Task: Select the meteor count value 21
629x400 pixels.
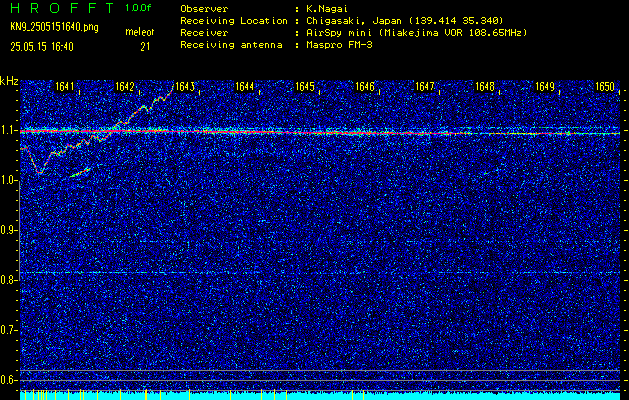Action: tap(145, 47)
